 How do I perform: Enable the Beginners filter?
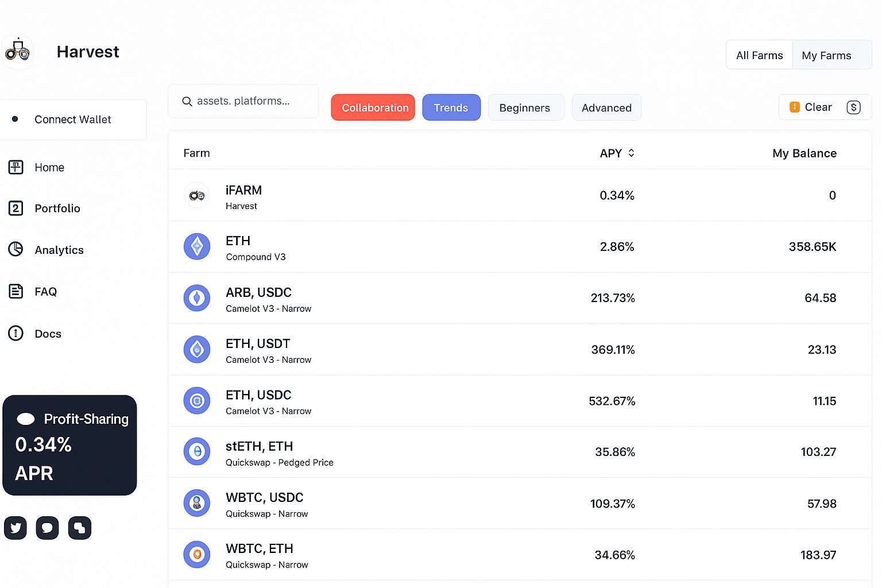(525, 107)
